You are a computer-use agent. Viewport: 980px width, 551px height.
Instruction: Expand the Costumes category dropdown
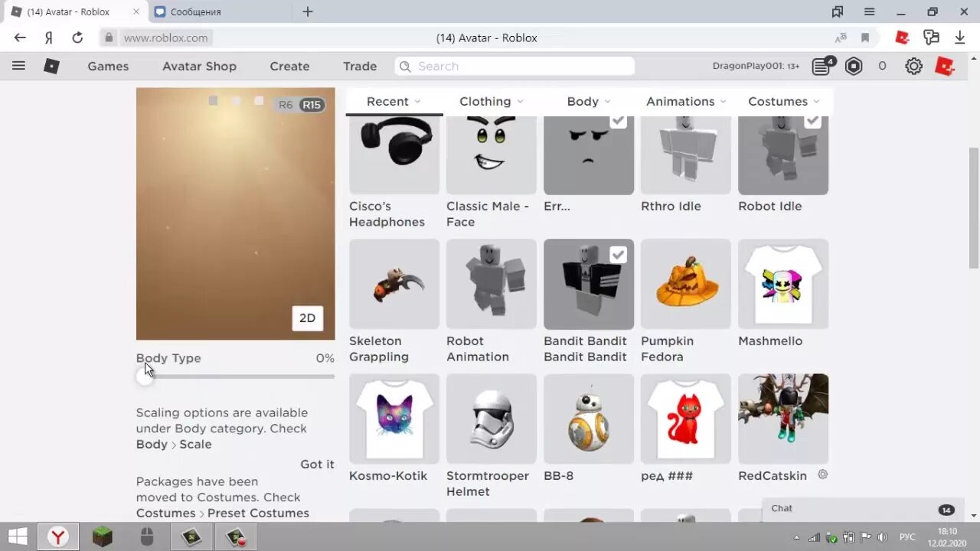[x=783, y=101]
